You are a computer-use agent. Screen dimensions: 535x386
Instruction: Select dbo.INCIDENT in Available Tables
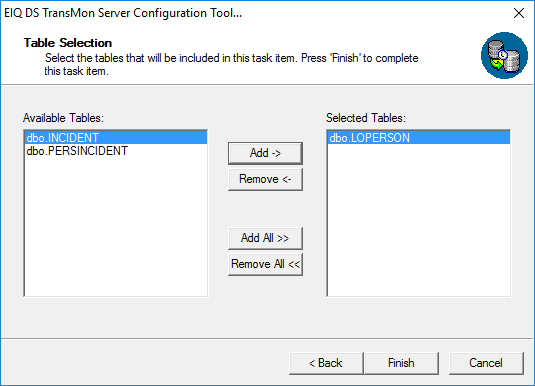coord(116,138)
